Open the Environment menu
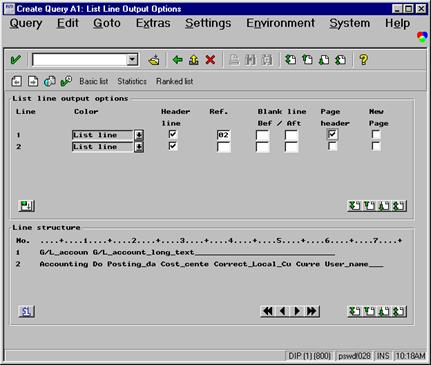The width and height of the screenshot is (431, 365). tap(280, 23)
